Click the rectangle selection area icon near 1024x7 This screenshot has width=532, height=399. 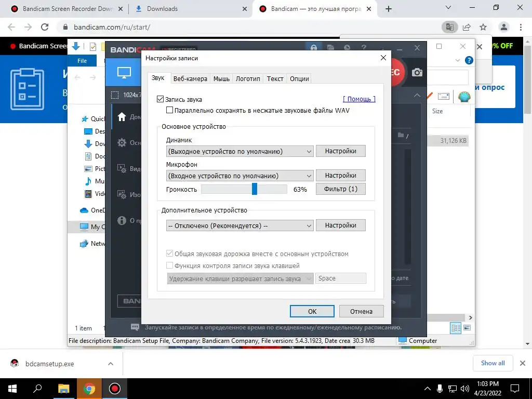tap(115, 95)
